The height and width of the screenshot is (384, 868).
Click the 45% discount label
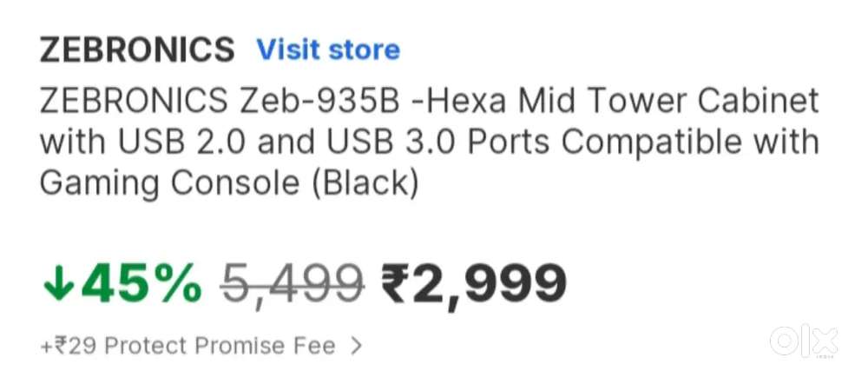tap(141, 285)
